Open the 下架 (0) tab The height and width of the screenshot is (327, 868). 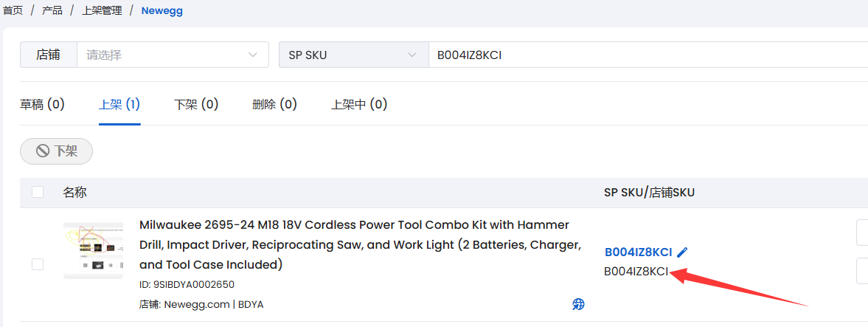pyautogui.click(x=196, y=104)
